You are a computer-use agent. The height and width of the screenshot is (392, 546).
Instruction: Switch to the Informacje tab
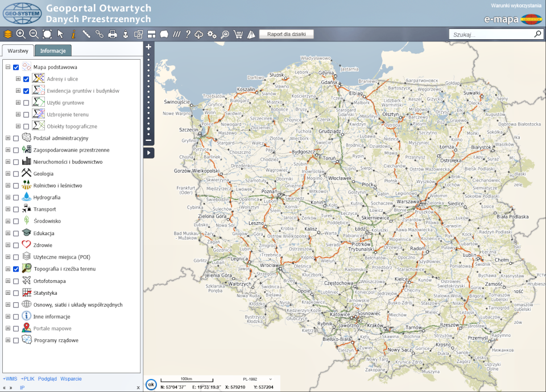(53, 51)
